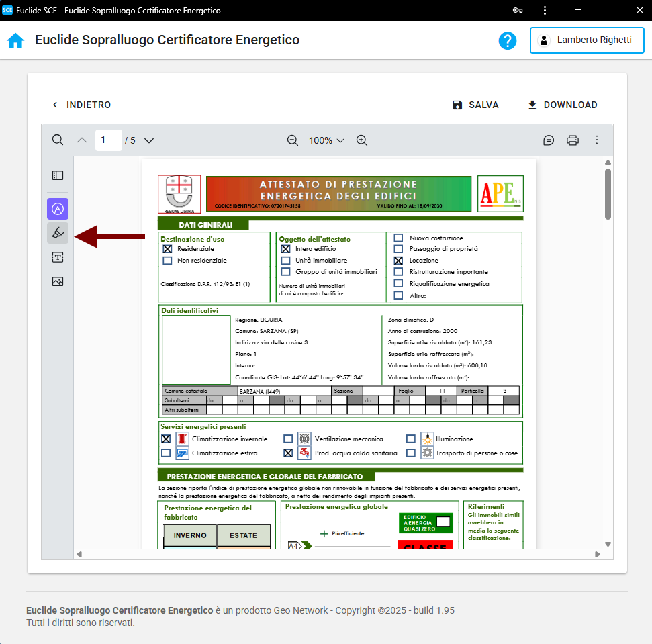Viewport: 652px width, 644px height.
Task: Click the print icon in PDF toolbar
Action: click(572, 140)
